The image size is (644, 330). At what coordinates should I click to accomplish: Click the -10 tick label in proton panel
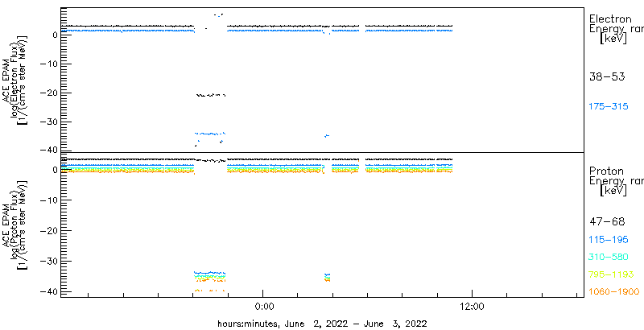coord(48,200)
